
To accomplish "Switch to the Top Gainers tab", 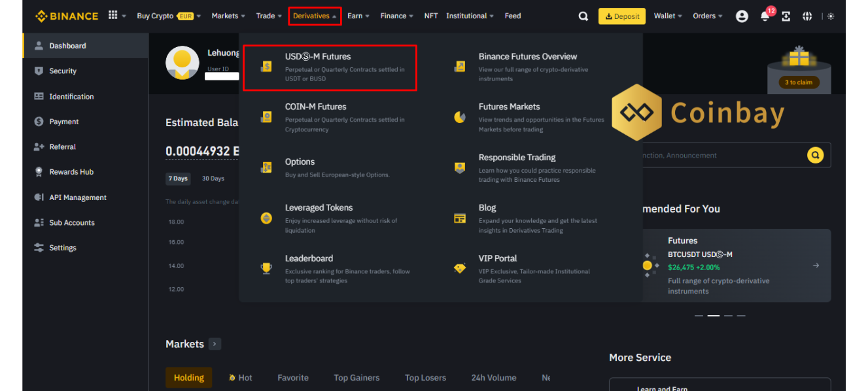I will 356,377.
